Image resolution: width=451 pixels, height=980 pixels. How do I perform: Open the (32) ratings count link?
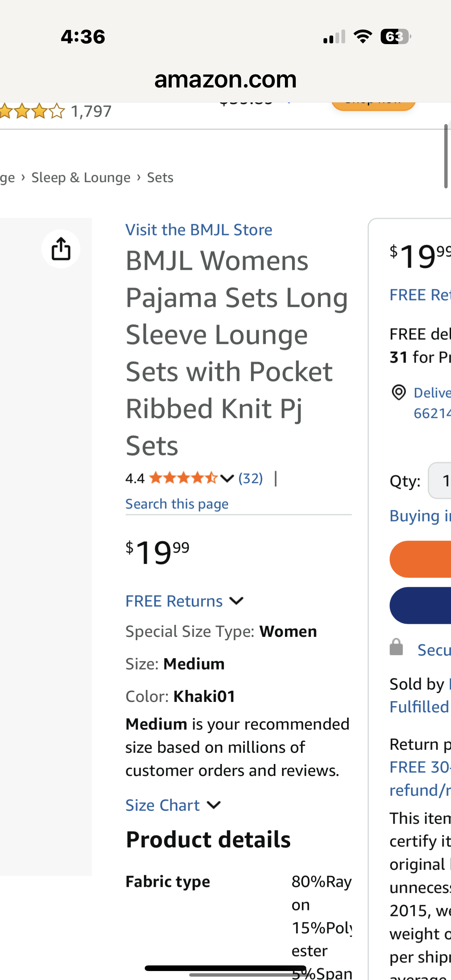tap(250, 478)
